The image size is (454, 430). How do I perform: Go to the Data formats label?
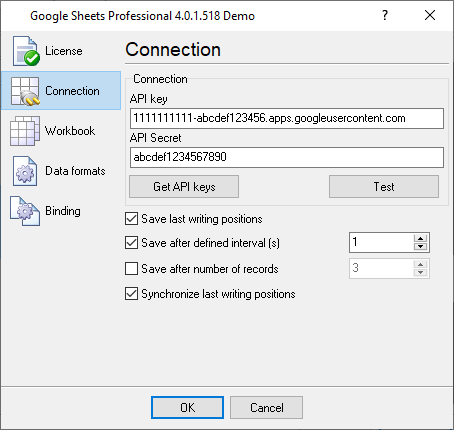(75, 171)
